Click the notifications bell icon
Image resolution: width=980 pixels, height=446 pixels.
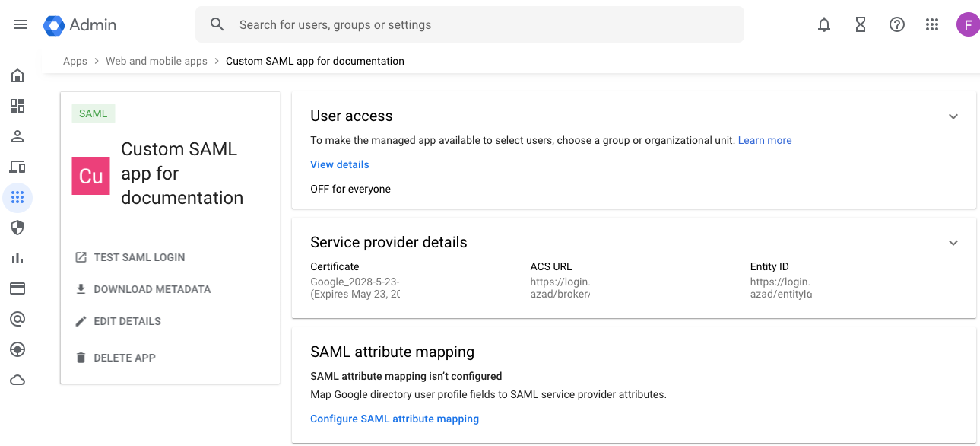coord(824,24)
